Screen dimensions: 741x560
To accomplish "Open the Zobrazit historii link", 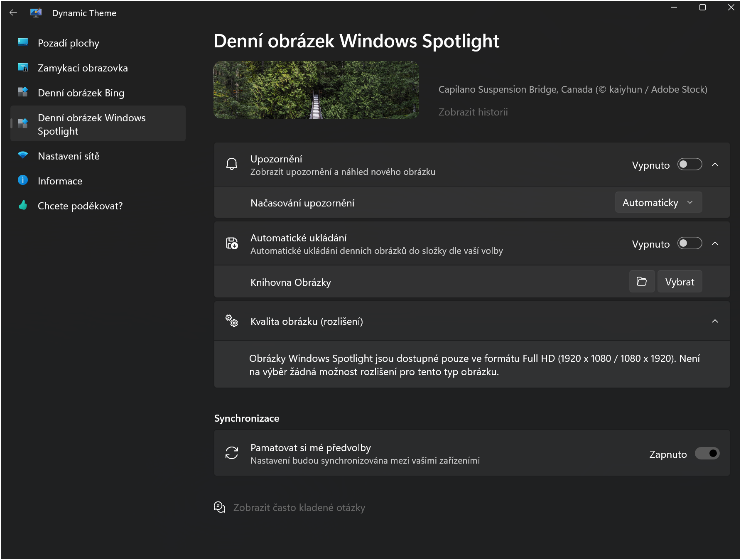I will [x=473, y=112].
